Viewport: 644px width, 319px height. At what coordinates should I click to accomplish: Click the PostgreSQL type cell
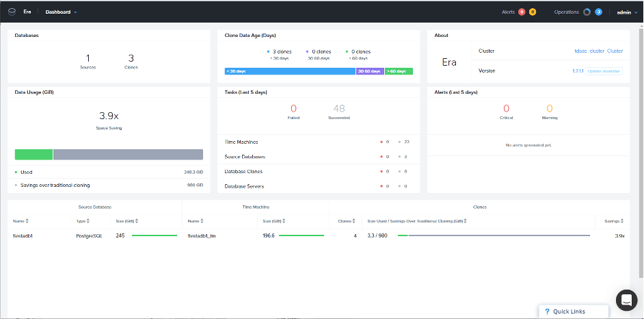(x=89, y=236)
